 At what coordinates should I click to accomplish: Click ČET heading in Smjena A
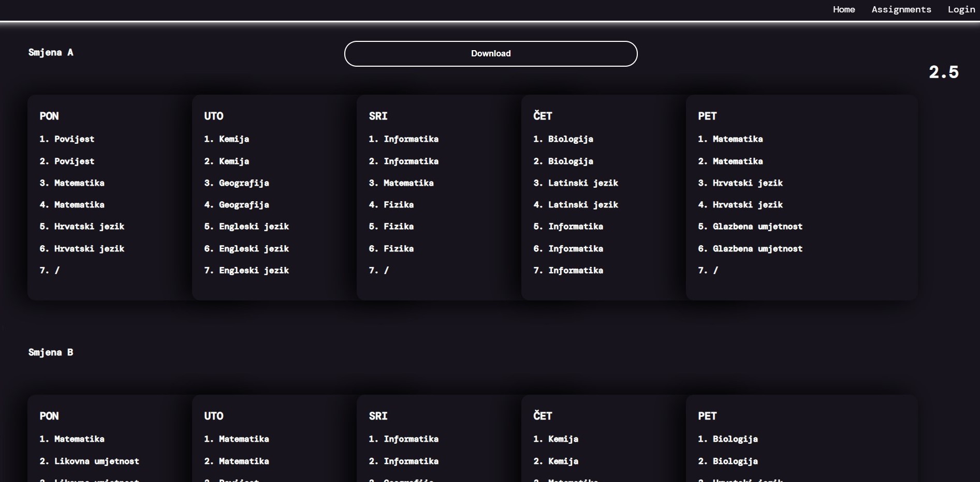[543, 115]
